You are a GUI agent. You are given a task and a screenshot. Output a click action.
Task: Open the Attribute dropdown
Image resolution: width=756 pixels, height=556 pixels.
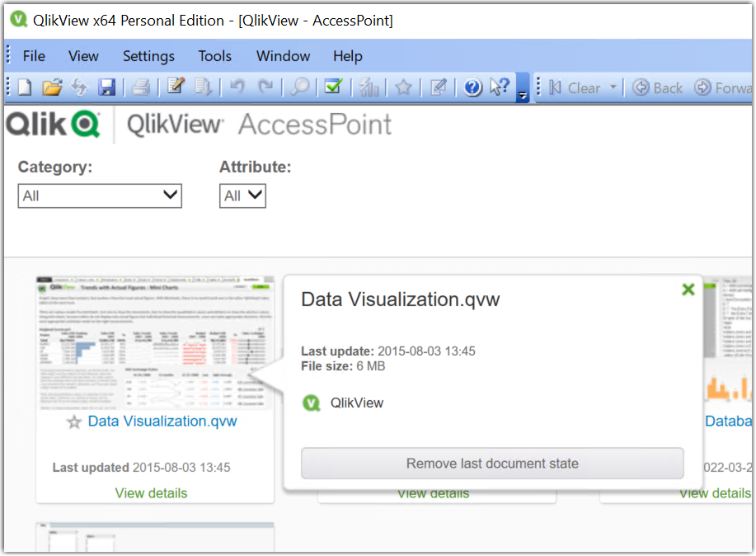coord(242,196)
